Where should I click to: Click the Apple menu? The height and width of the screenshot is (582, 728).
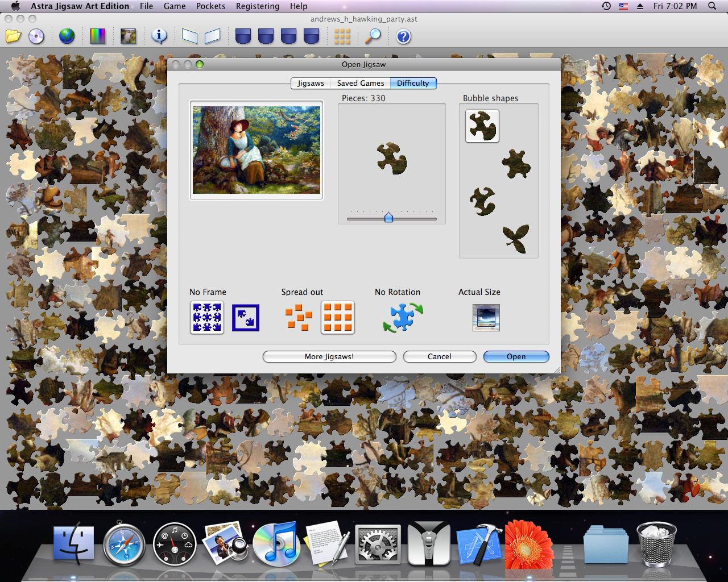point(15,6)
